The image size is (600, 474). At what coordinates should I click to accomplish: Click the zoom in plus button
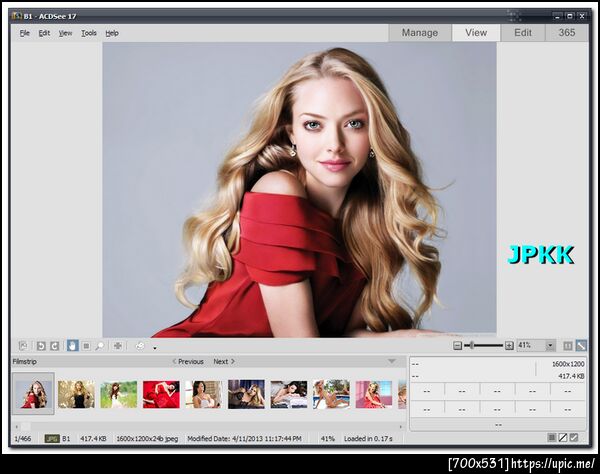[x=509, y=346]
